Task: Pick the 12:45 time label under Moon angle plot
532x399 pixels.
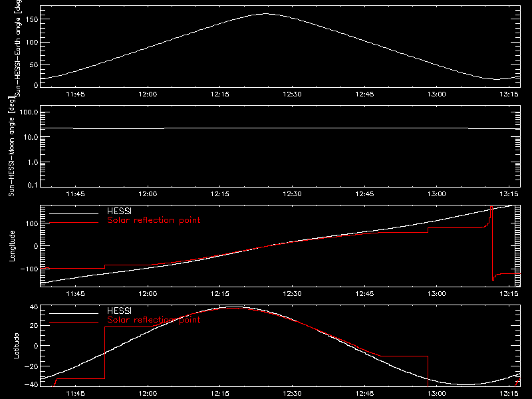Action: [364, 194]
